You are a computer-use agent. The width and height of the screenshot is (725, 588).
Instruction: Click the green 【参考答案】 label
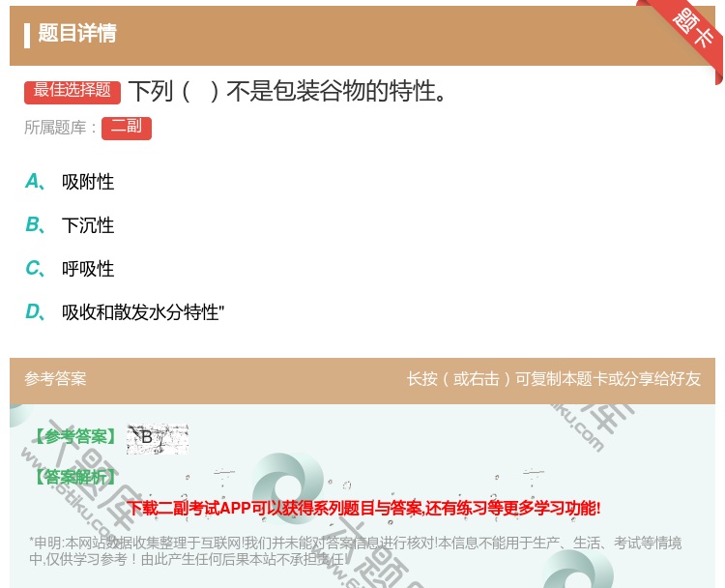[x=75, y=436]
